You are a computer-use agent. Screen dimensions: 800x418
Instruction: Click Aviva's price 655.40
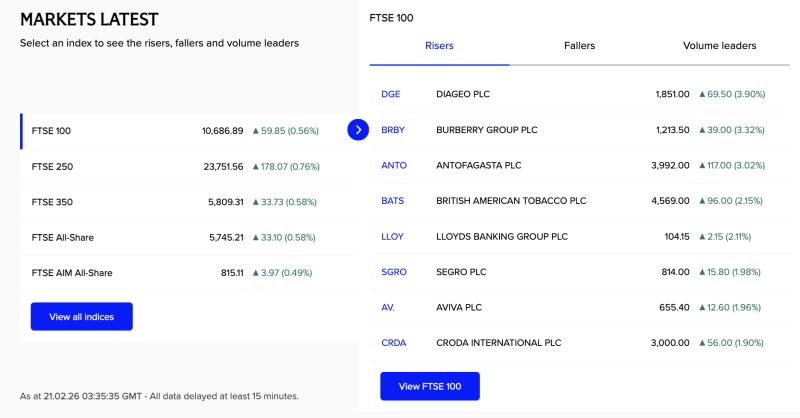pyautogui.click(x=674, y=308)
